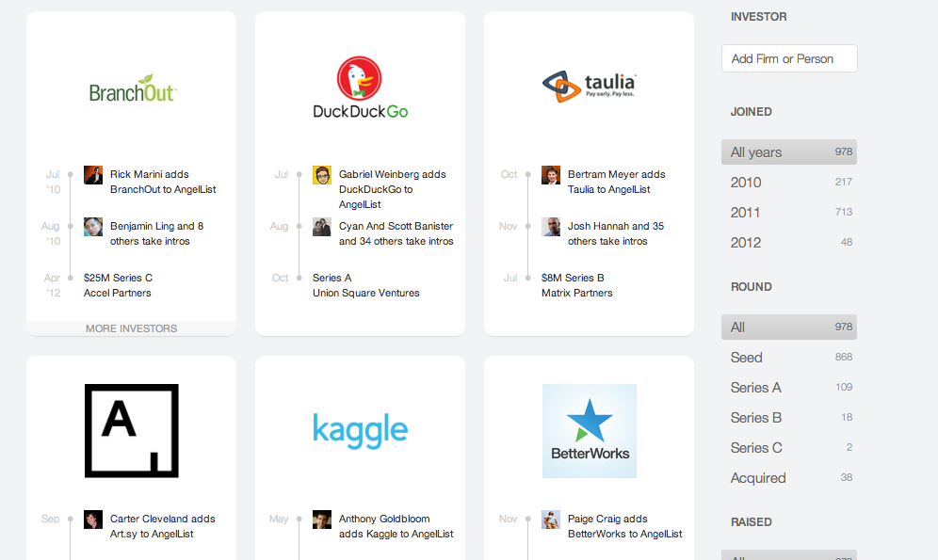Click Anthony Goldbloom's avatar photo
The image size is (938, 560).
322,520
